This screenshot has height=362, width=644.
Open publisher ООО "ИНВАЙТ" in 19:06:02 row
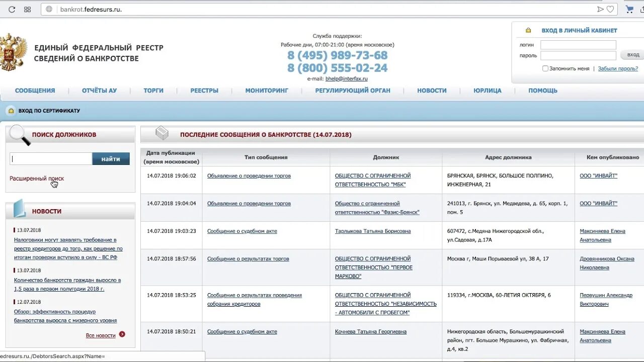pos(599,176)
